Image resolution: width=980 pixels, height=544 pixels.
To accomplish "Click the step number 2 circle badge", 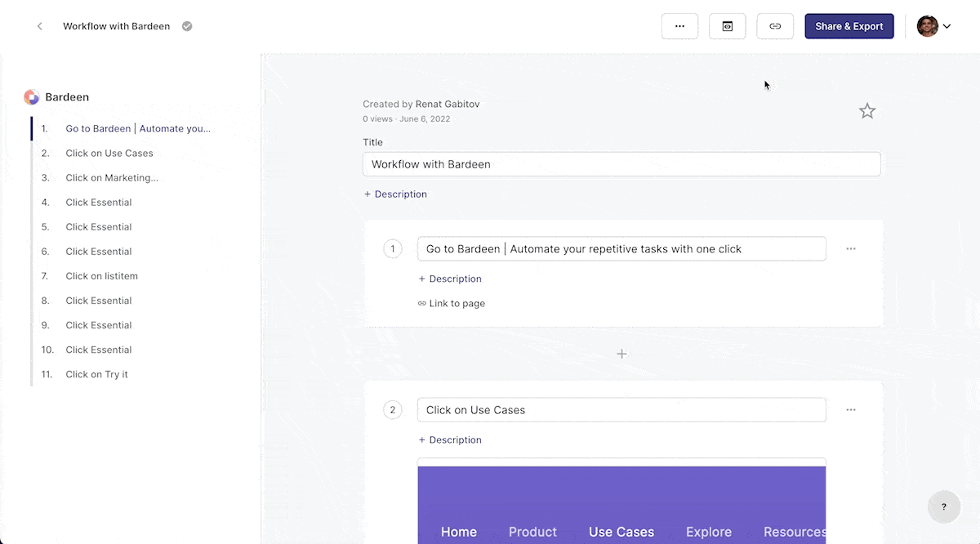I will 393,410.
